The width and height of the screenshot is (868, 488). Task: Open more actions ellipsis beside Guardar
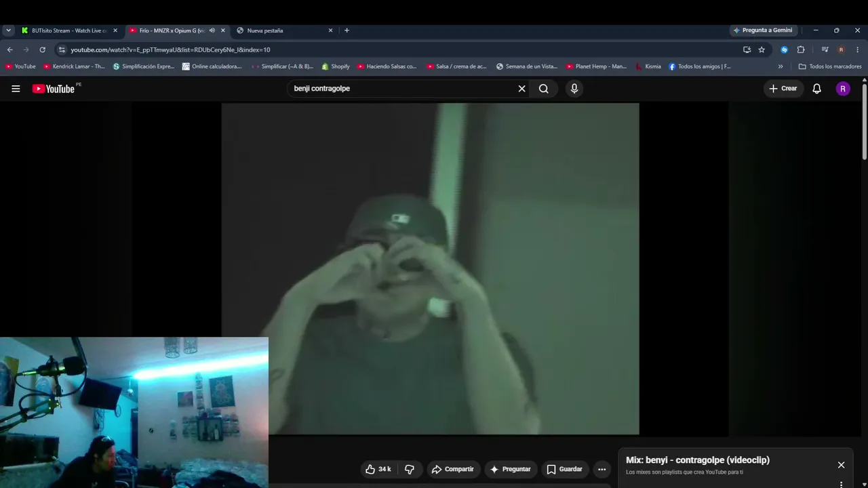tap(601, 469)
